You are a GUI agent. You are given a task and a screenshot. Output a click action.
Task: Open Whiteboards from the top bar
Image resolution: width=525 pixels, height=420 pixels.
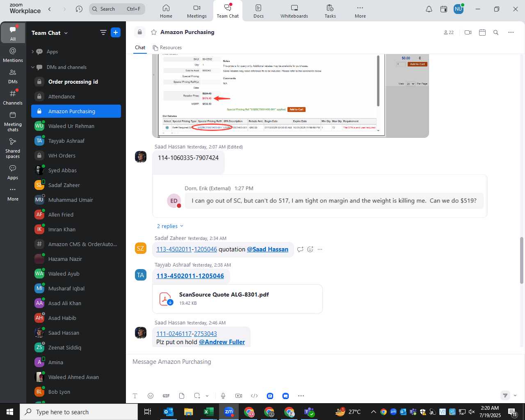(294, 11)
